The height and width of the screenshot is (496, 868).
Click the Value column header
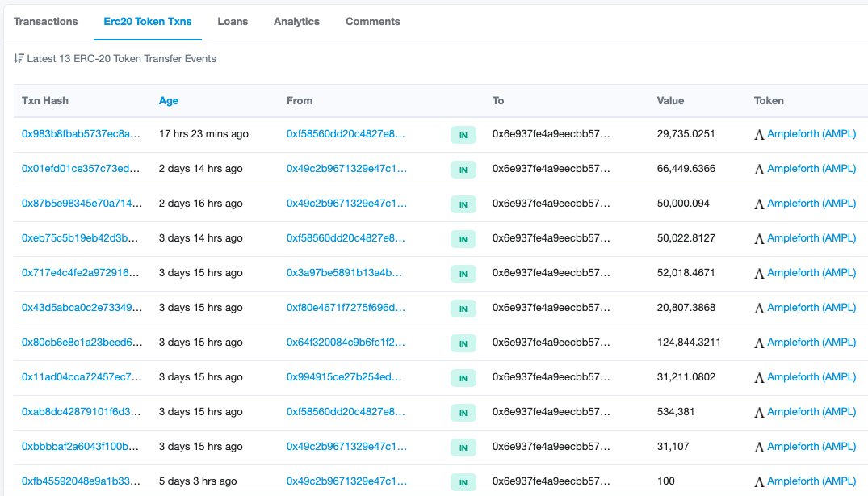[670, 101]
